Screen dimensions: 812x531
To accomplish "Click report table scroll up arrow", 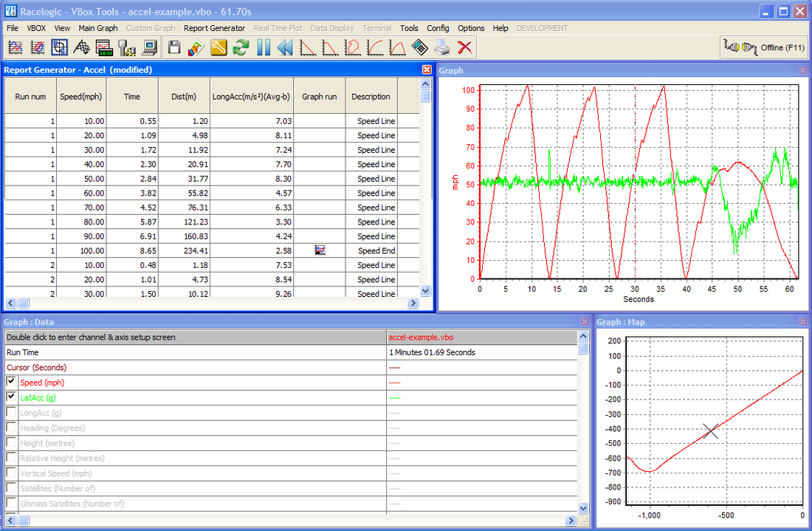I will (426, 84).
